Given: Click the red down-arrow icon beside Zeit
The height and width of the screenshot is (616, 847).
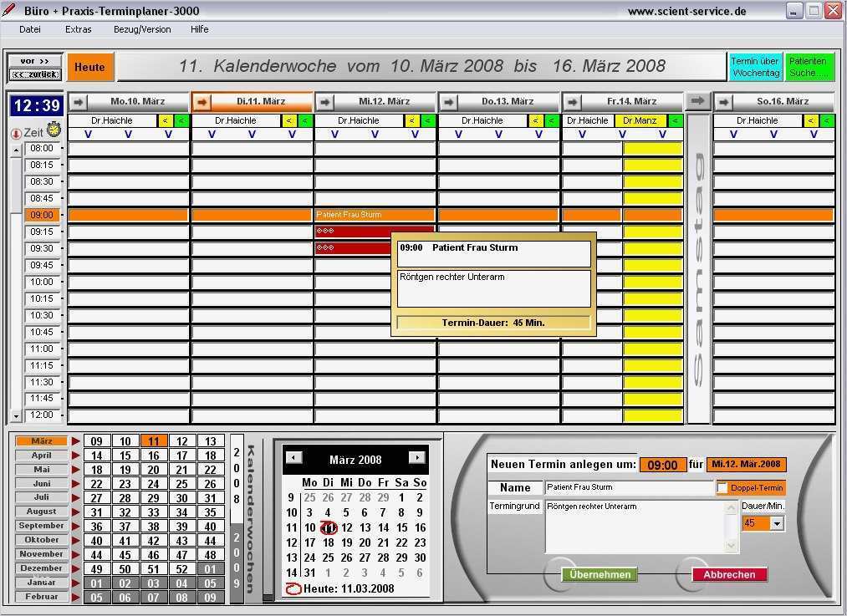Looking at the screenshot, I should (16, 134).
